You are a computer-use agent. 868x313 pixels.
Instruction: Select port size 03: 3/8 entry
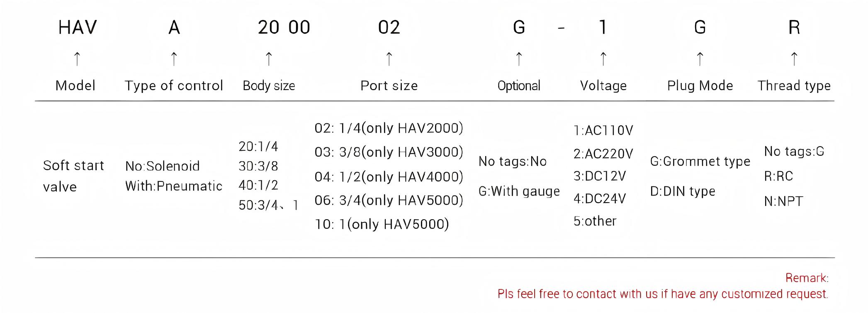click(x=389, y=152)
